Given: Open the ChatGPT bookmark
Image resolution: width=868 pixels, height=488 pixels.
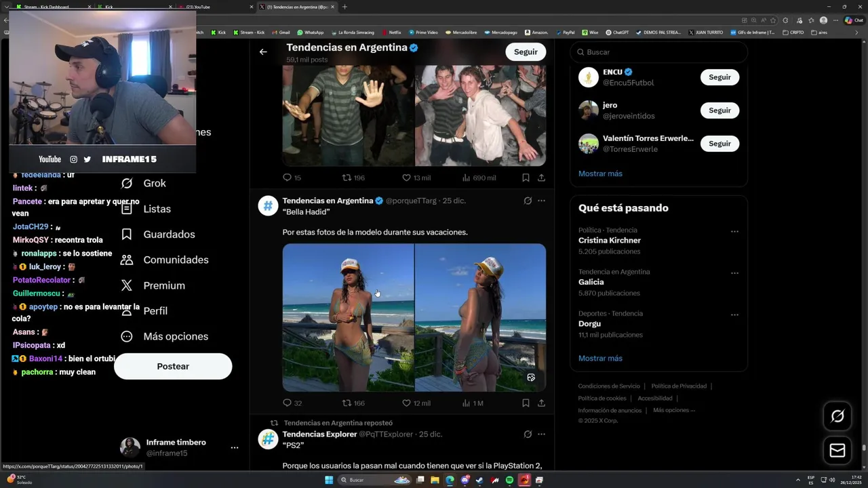Looking at the screenshot, I should pyautogui.click(x=617, y=32).
